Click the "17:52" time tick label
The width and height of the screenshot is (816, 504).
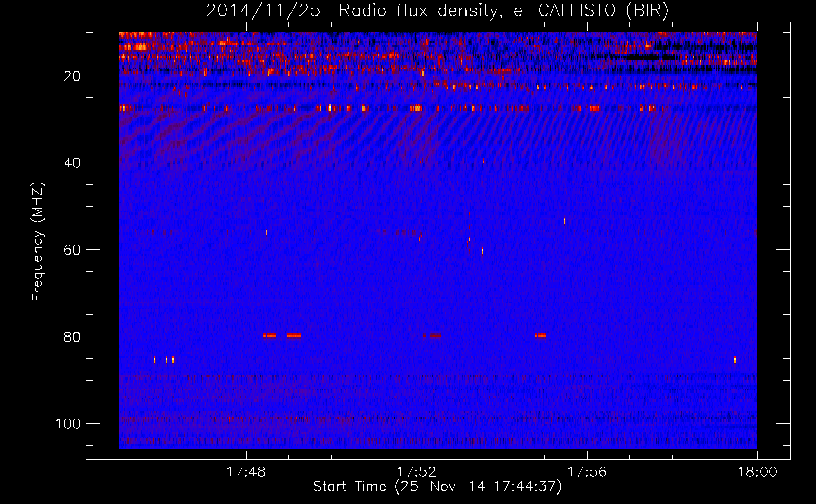pos(417,472)
